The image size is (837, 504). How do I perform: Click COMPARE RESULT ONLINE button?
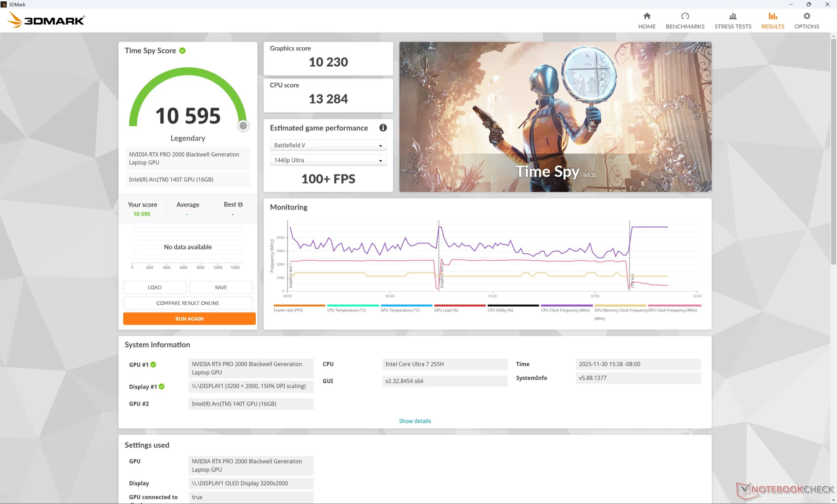point(188,303)
